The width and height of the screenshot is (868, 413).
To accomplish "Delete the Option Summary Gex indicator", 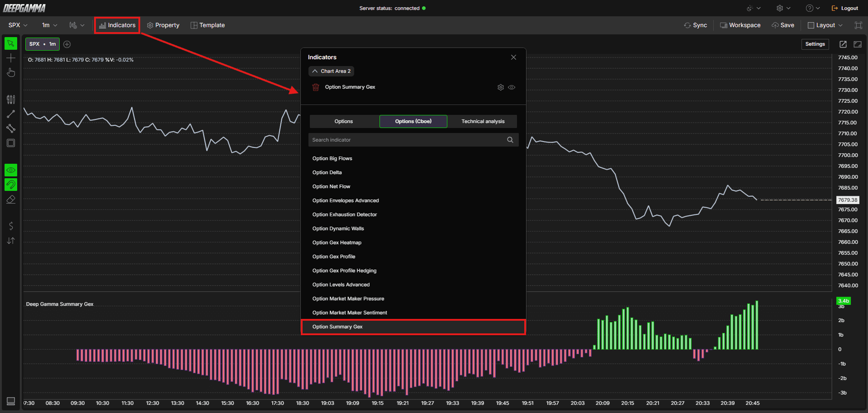I will pos(316,87).
